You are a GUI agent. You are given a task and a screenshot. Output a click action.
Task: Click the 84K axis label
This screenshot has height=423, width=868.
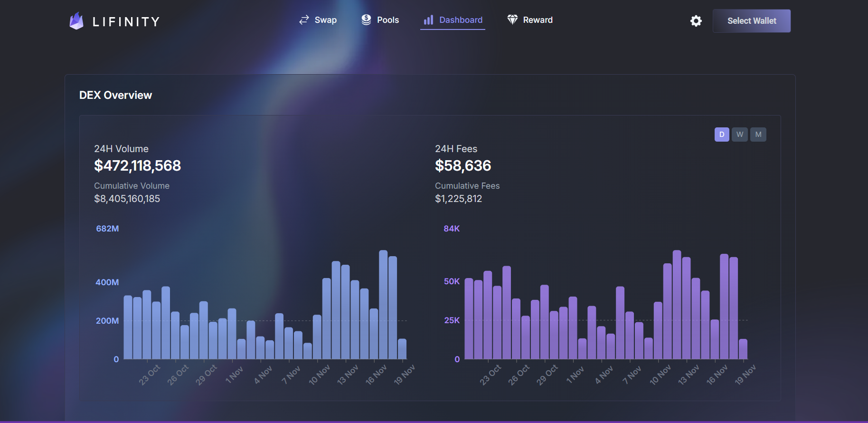[452, 229]
